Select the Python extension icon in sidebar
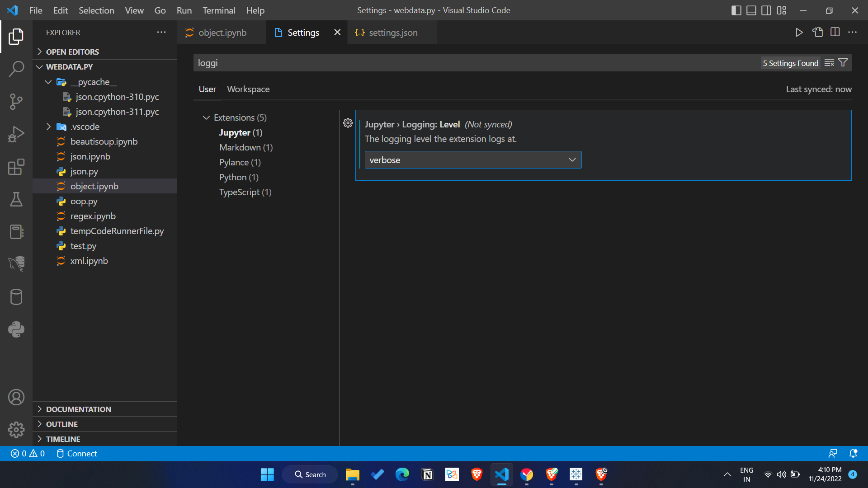 pos(16,329)
